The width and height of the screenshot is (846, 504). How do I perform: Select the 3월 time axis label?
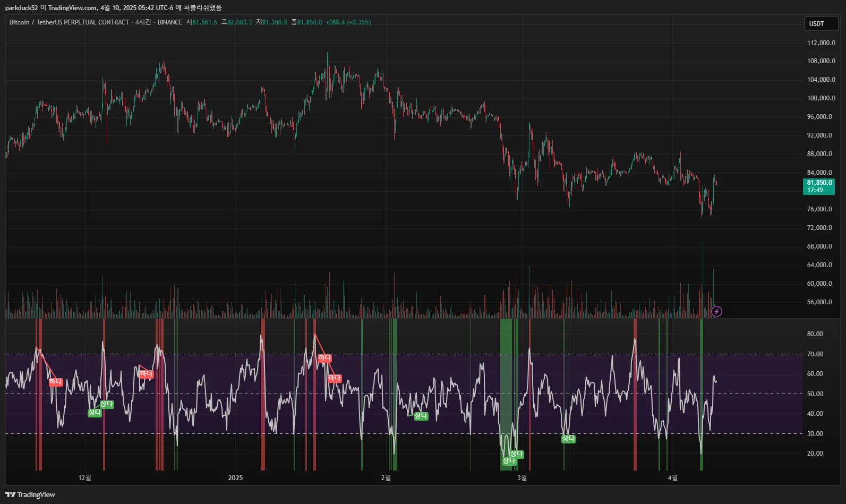(x=522, y=478)
